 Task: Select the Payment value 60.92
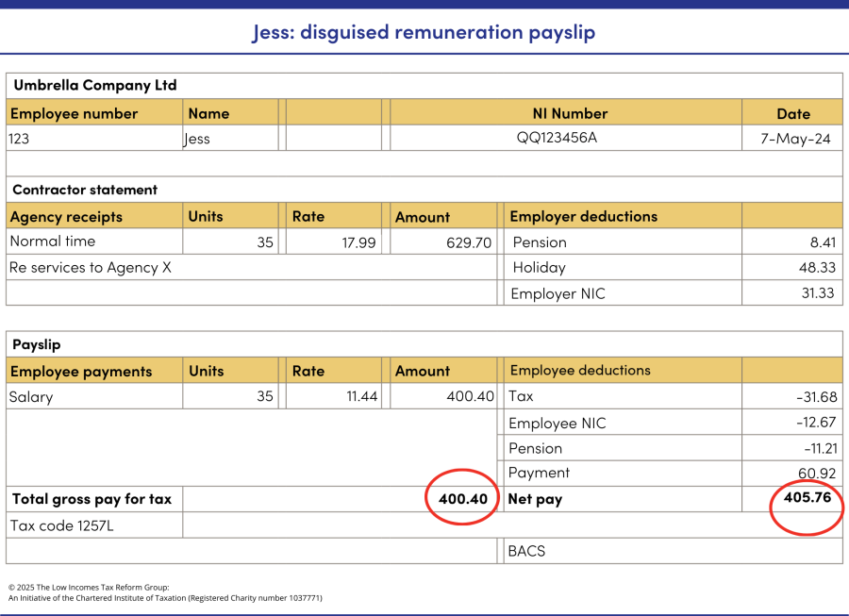coord(817,474)
